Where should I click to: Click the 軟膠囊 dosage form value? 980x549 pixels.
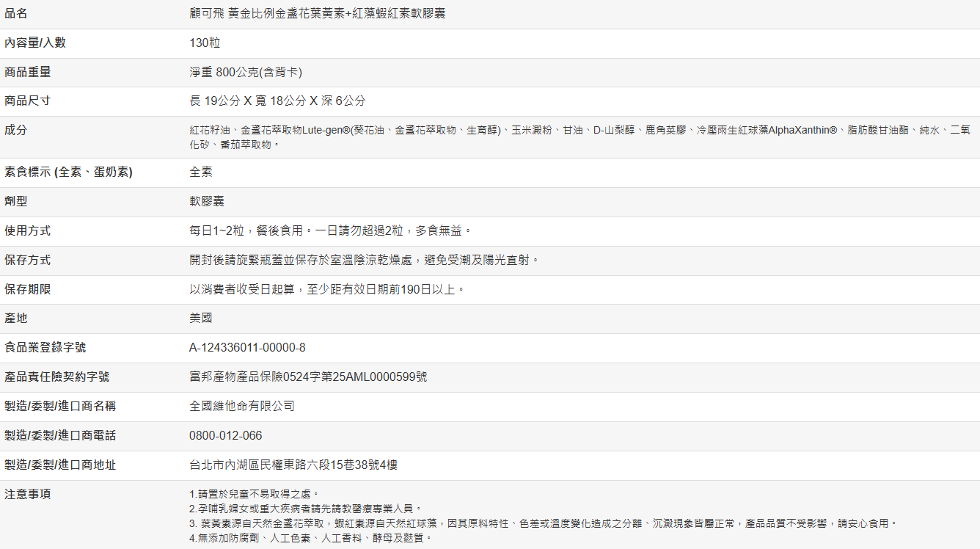[207, 201]
